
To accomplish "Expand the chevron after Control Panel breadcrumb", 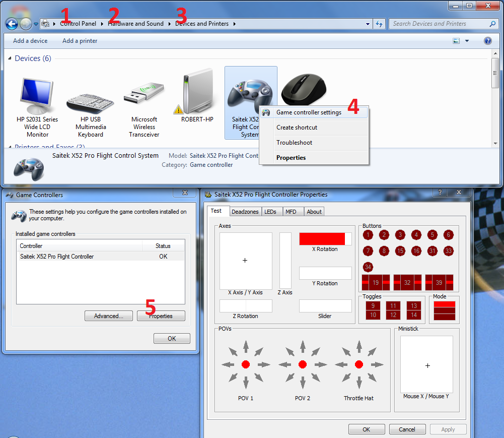I will pyautogui.click(x=102, y=24).
